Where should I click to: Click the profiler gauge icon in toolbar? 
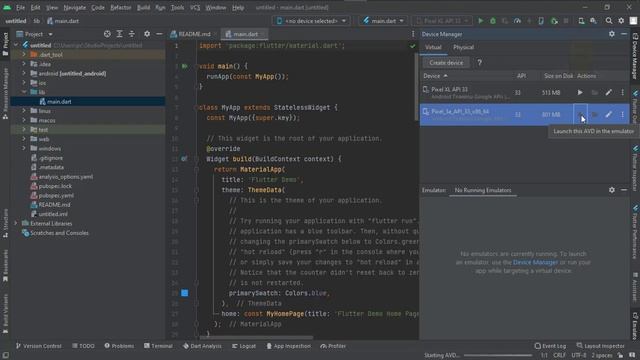click(517, 21)
